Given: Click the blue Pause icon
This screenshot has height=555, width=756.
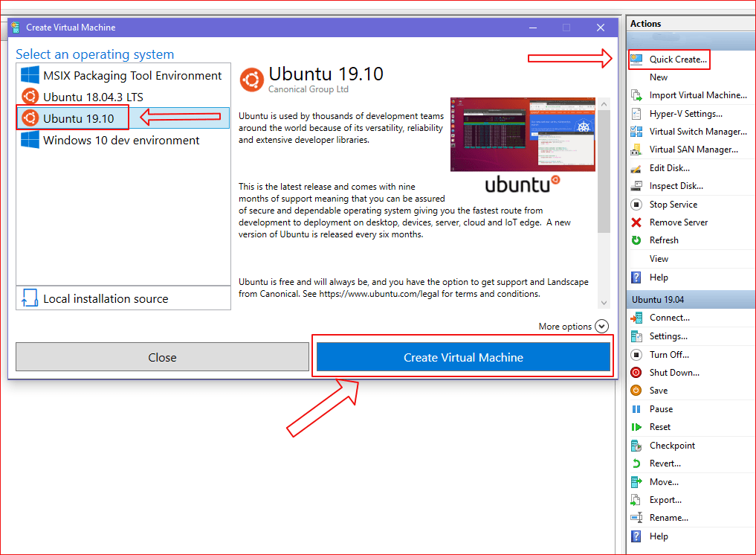Looking at the screenshot, I should click(636, 408).
